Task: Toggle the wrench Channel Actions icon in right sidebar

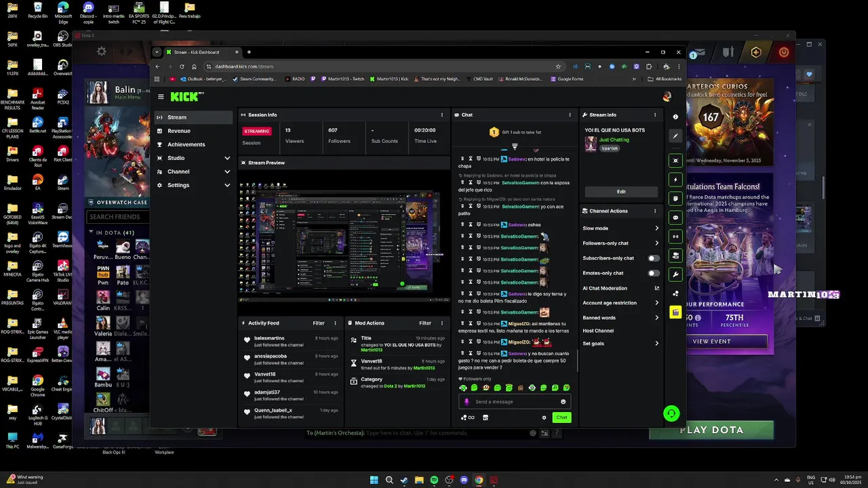Action: tap(675, 274)
